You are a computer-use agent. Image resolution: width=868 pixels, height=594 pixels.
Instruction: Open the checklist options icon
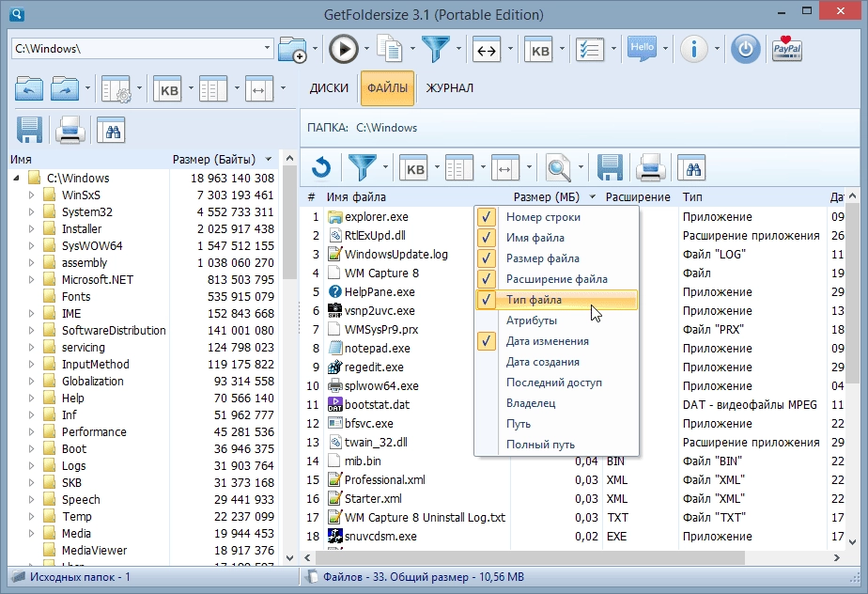pyautogui.click(x=590, y=50)
